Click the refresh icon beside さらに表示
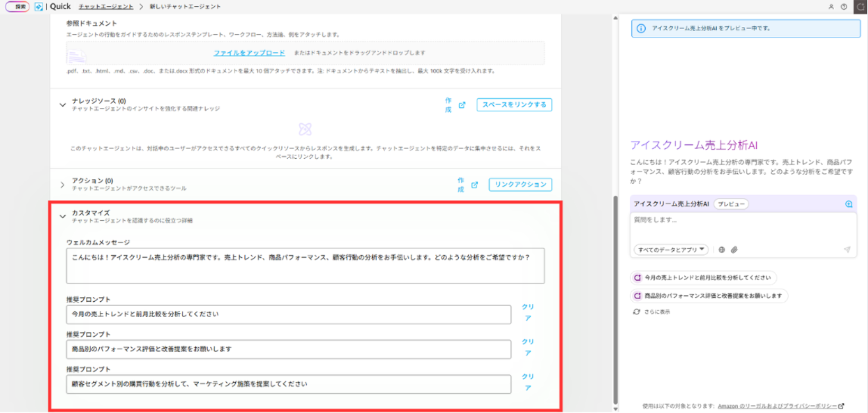The image size is (868, 413). point(637,312)
